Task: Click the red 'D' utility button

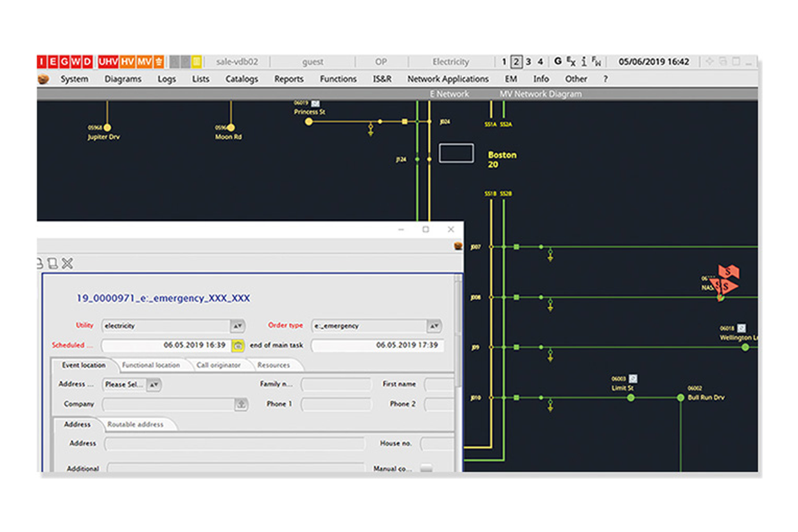Action: coord(87,62)
